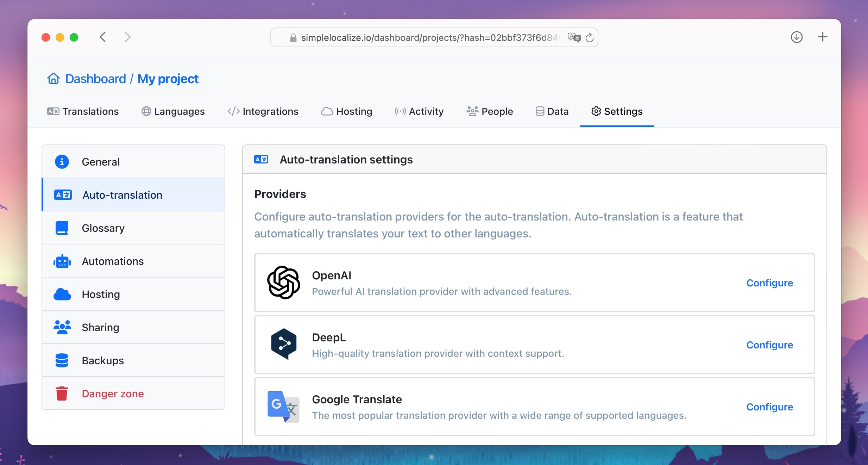Open the sidebar Hosting label
The height and width of the screenshot is (465, 868).
coord(101,294)
